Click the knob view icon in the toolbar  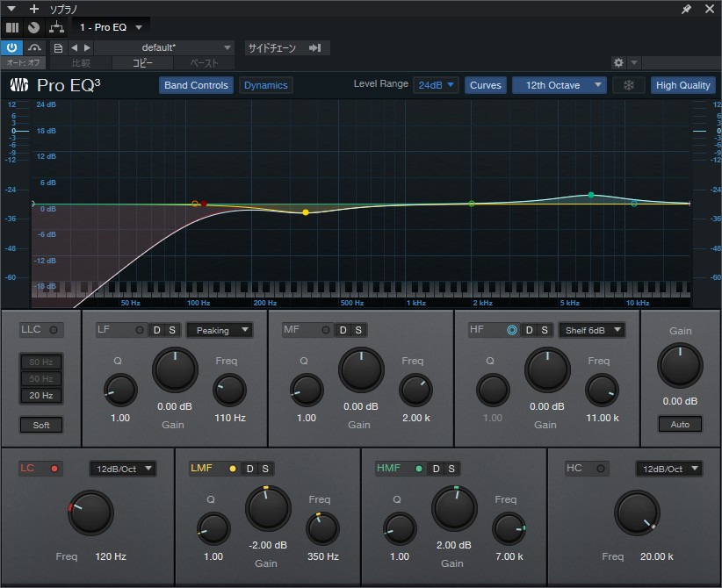[x=34, y=27]
